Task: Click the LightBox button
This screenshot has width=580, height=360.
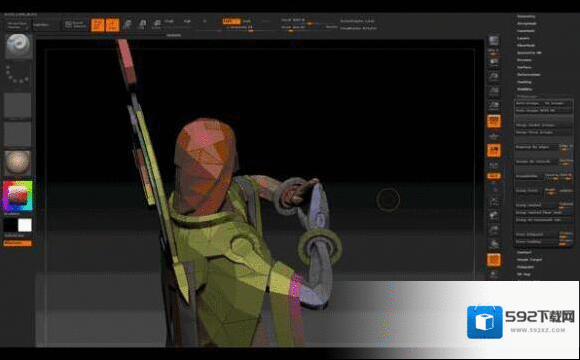Action: coord(41,25)
